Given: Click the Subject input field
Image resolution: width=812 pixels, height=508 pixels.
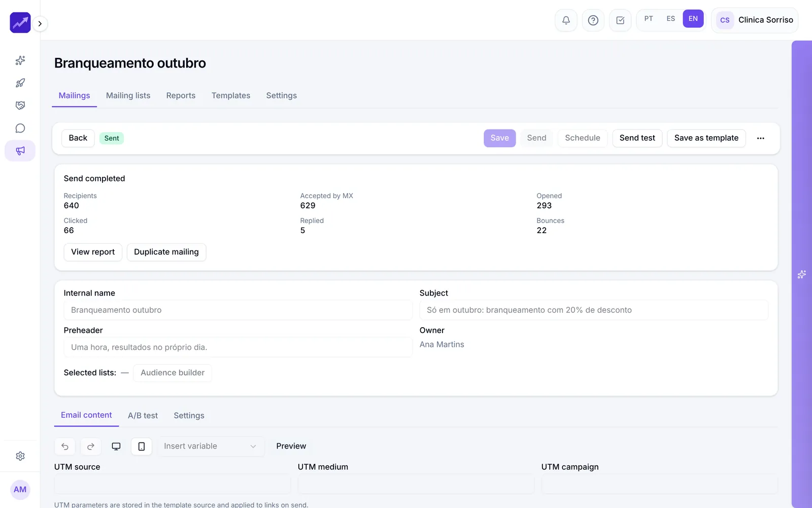Looking at the screenshot, I should [x=594, y=310].
